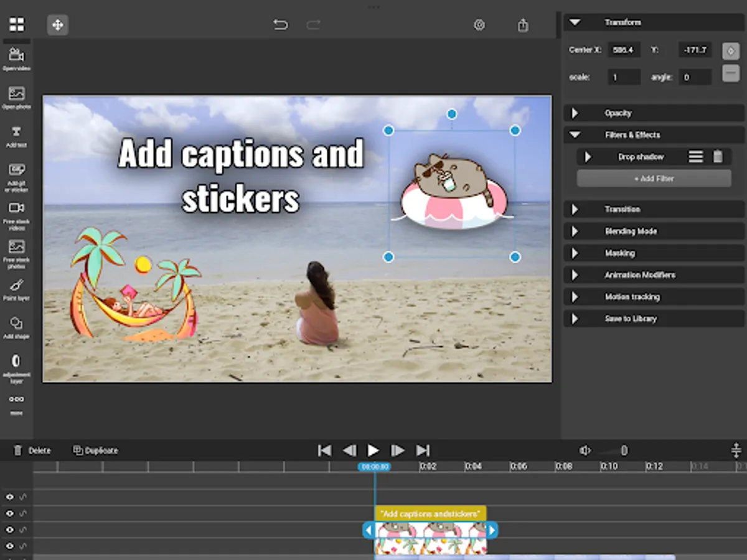The height and width of the screenshot is (560, 747).
Task: Choose the Add shape tool
Action: tap(16, 324)
